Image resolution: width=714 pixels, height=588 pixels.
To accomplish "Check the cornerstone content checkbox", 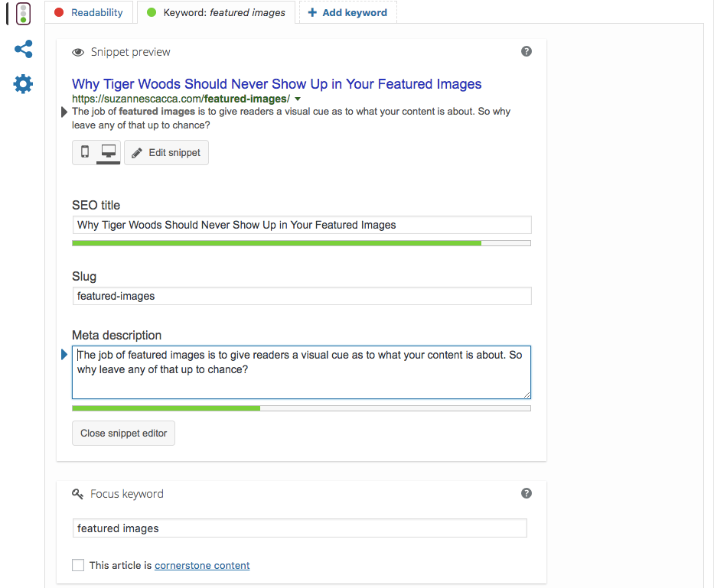I will pyautogui.click(x=78, y=565).
